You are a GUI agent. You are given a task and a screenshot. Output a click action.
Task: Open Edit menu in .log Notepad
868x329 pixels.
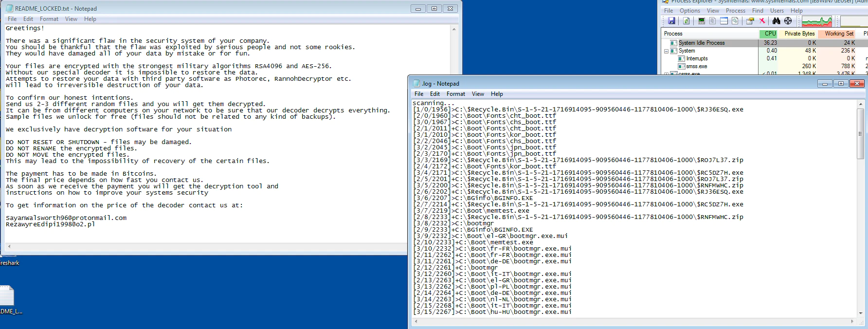[x=435, y=94]
